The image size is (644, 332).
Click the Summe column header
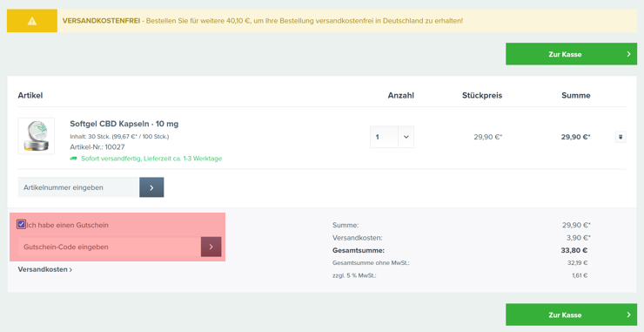[576, 96]
